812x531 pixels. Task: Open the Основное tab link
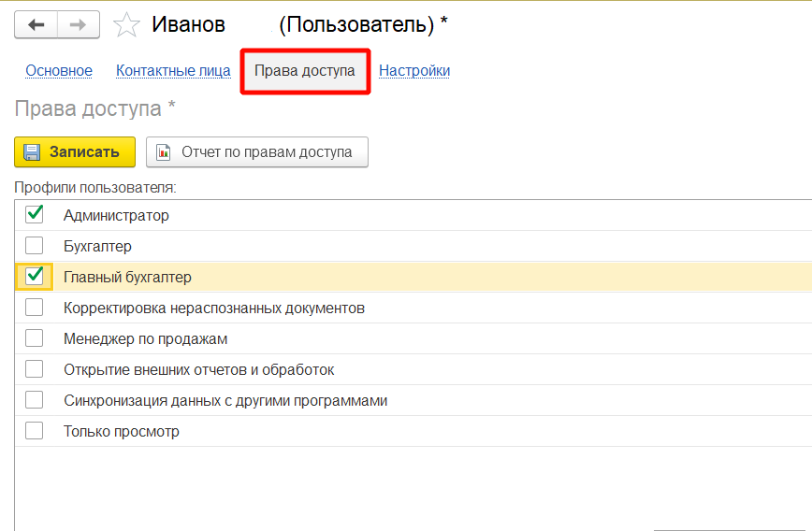pyautogui.click(x=59, y=71)
